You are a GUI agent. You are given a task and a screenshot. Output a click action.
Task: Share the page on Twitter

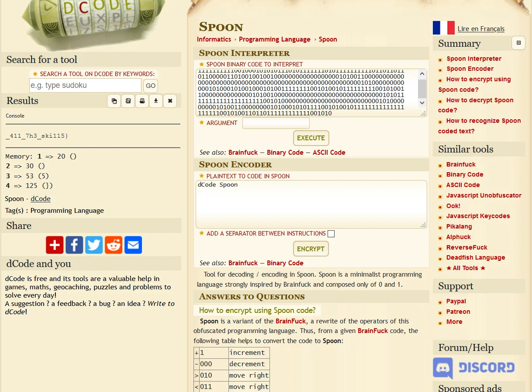coord(94,245)
